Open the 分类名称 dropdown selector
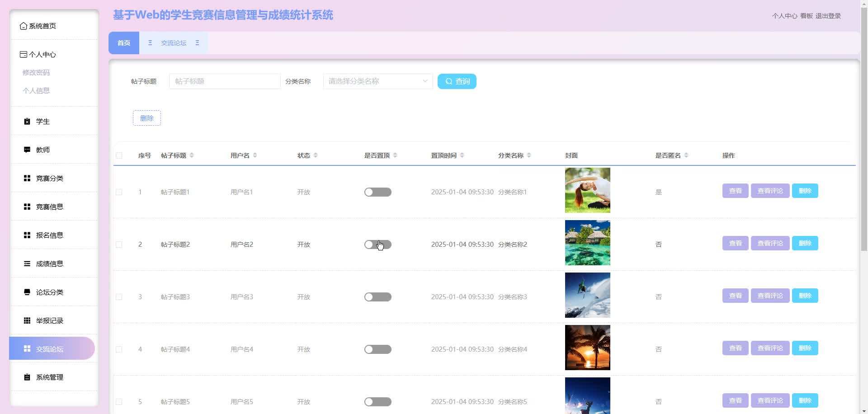This screenshot has width=868, height=414. (x=377, y=81)
